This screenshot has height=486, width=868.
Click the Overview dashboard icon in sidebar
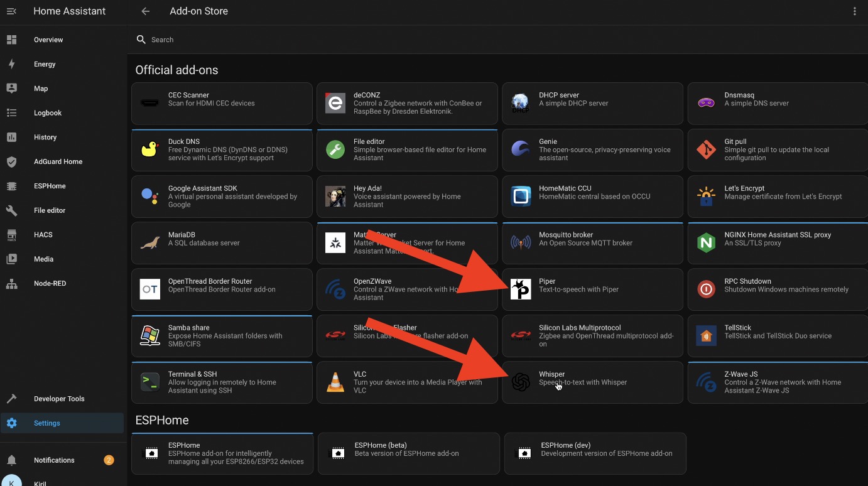pyautogui.click(x=11, y=40)
